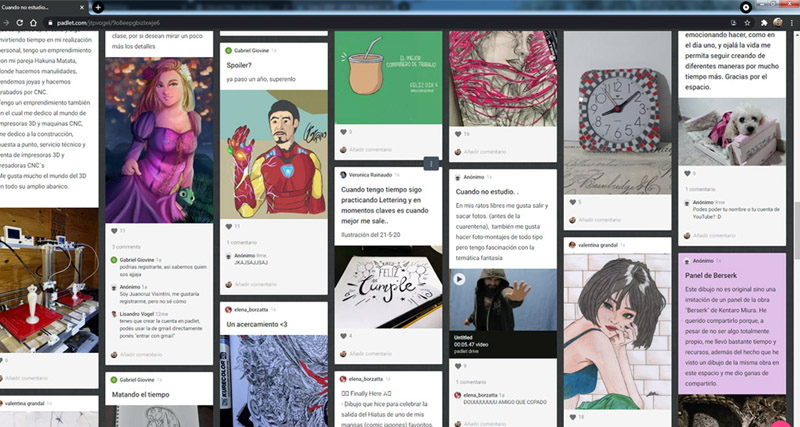
Task: Click the 'Spoiler?' post title
Action: click(x=239, y=65)
